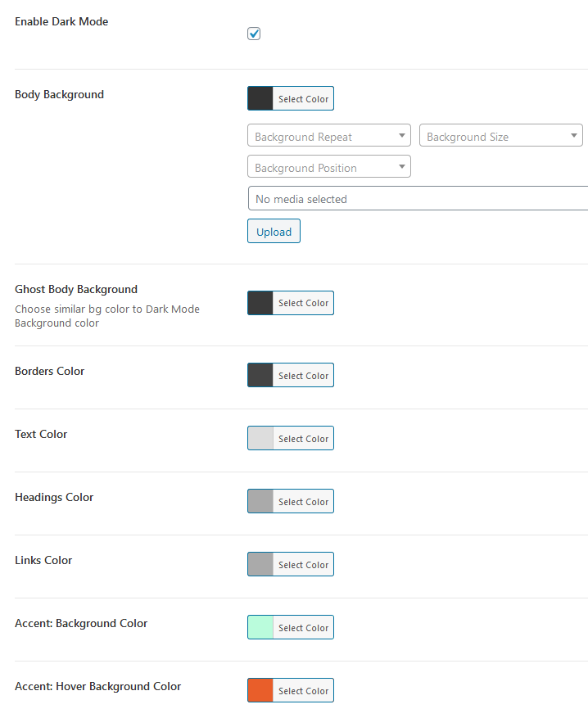The image size is (588, 718).
Task: Click the Ghost Body Background color swatch
Action: pyautogui.click(x=261, y=303)
